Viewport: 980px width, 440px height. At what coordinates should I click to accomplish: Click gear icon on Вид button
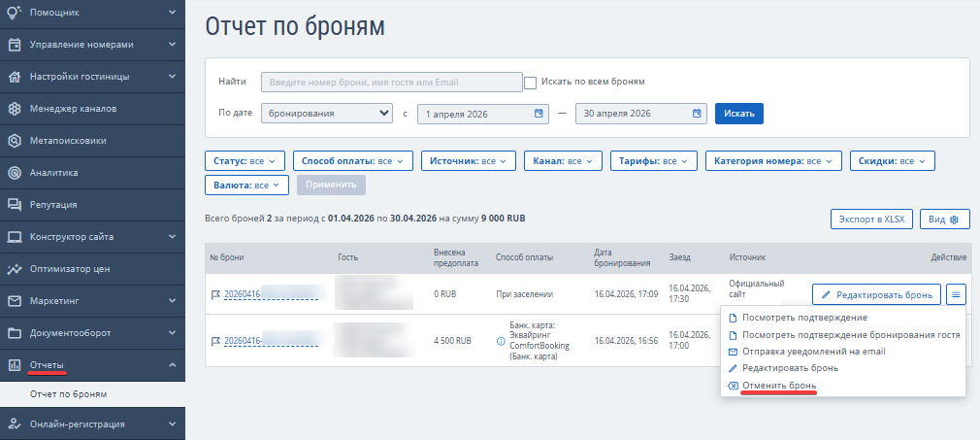pyautogui.click(x=954, y=220)
